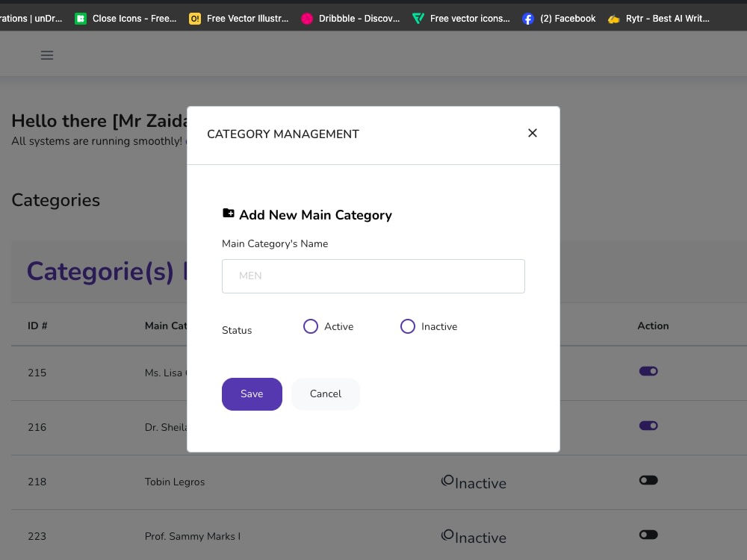This screenshot has width=747, height=560.
Task: Cancel adding the category
Action: [326, 393]
